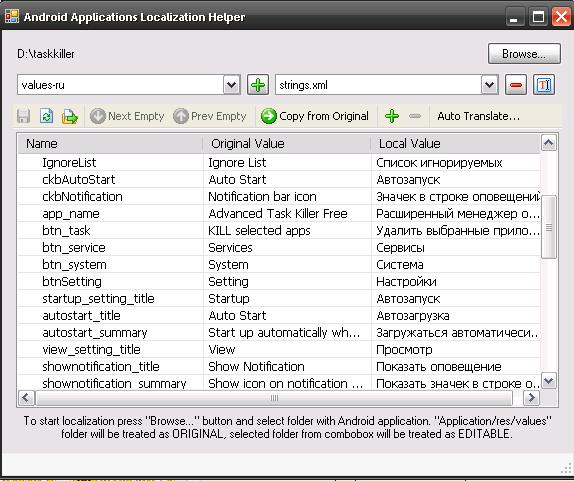Image resolution: width=574 pixels, height=481 pixels.
Task: Expand the strings.xml file dropdown
Action: click(x=489, y=85)
